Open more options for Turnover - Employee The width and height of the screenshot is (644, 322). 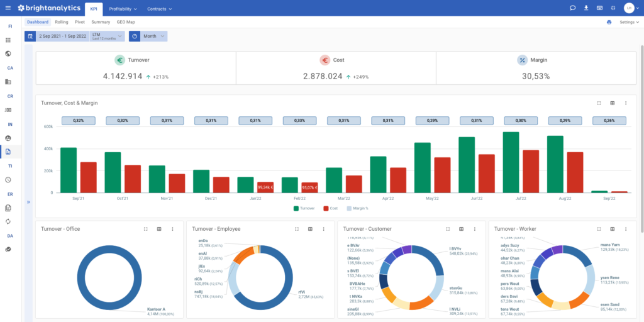click(324, 229)
